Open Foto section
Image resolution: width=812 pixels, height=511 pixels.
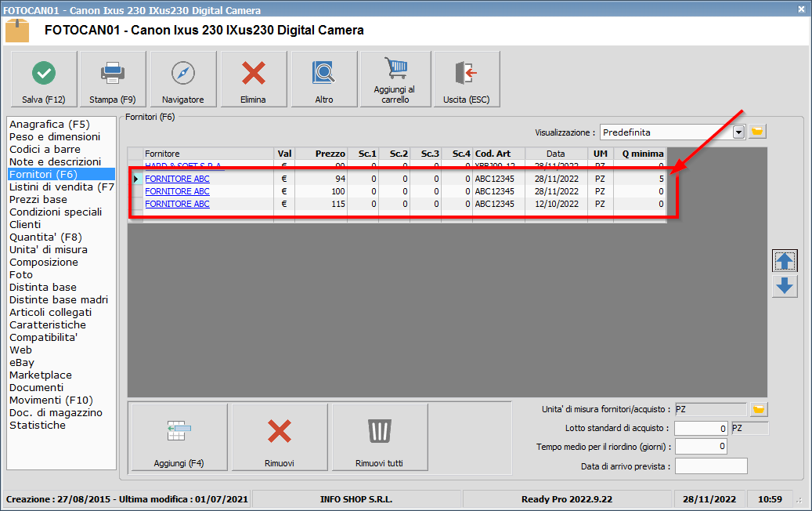20,274
